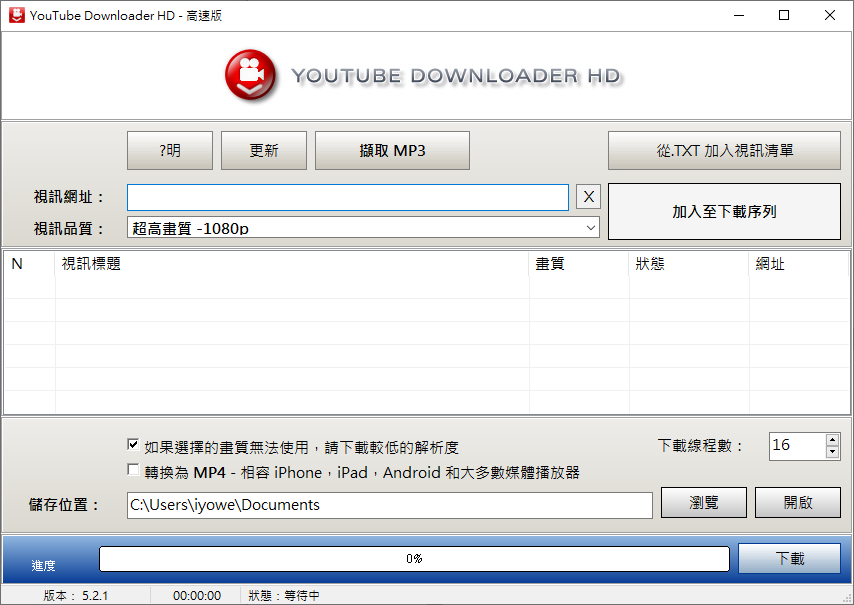Click the 00:00:00 timer in status bar

[x=197, y=596]
